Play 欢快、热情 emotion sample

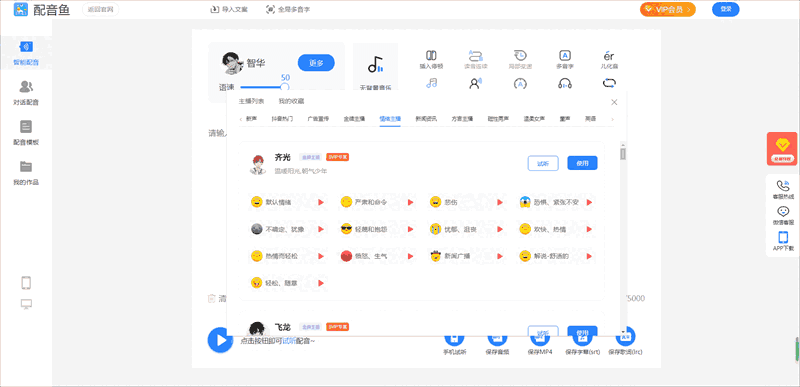click(589, 229)
